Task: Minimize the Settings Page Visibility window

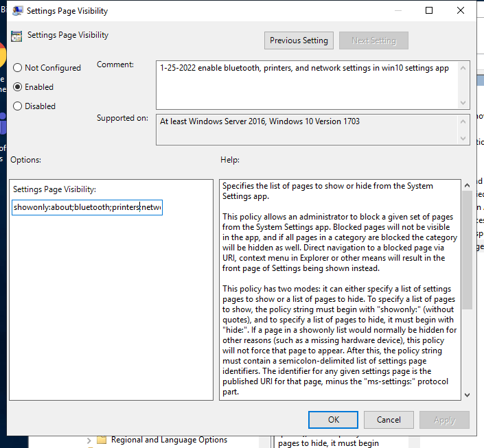Action: [398, 11]
